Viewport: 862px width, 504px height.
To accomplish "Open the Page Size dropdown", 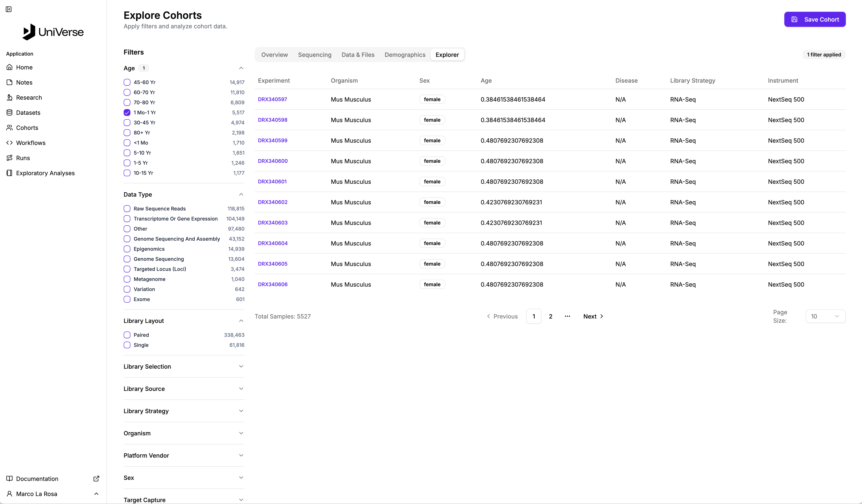I will (x=825, y=316).
